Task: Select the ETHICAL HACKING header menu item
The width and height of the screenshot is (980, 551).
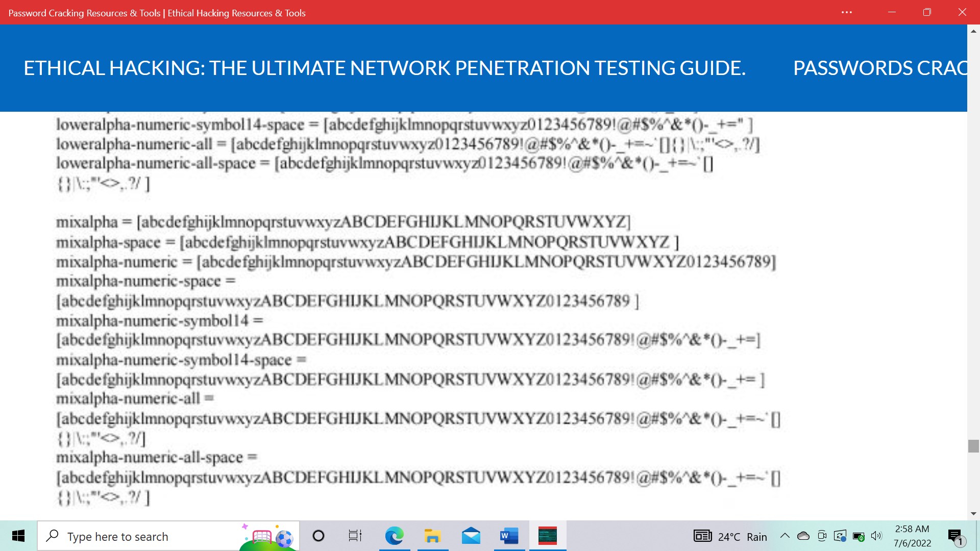Action: pos(385,68)
